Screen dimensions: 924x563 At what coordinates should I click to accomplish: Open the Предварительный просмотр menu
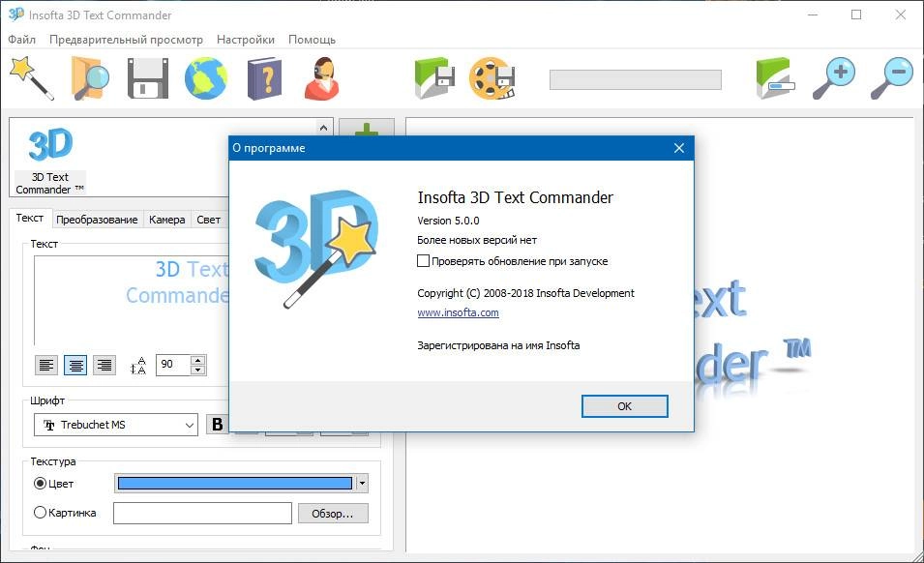[x=126, y=40]
